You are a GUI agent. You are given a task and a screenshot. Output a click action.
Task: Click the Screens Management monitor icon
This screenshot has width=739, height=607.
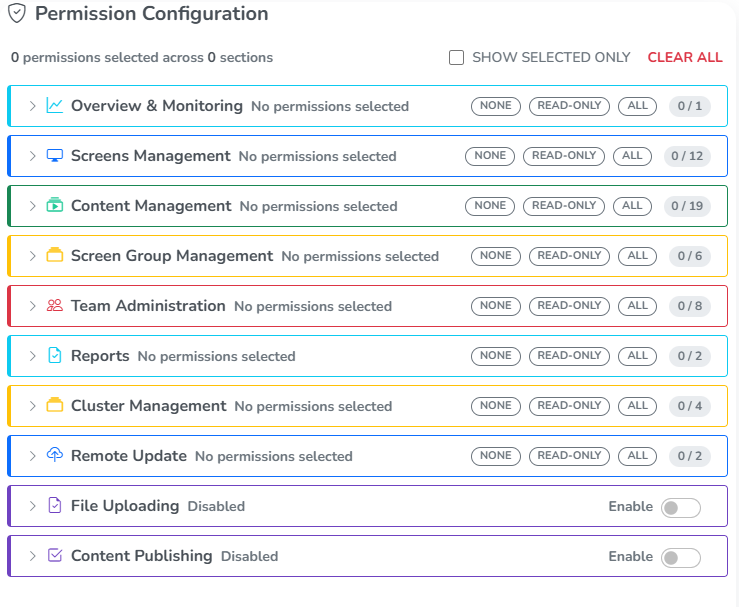point(55,156)
